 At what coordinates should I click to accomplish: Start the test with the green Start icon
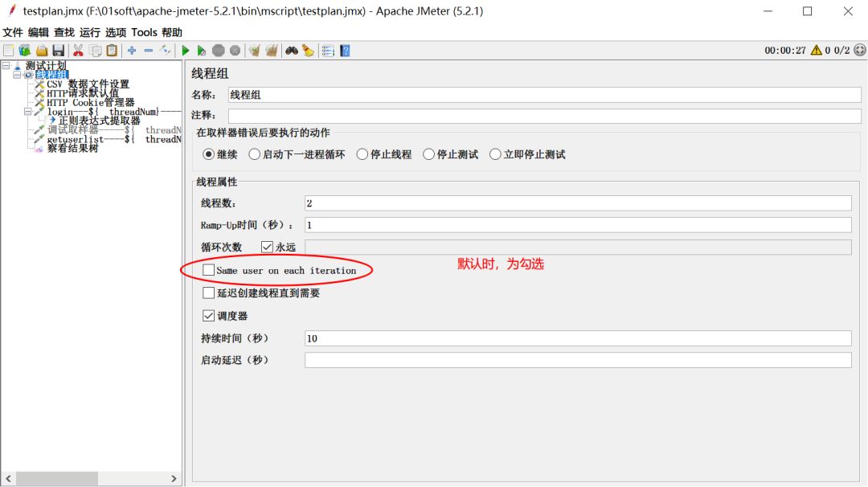185,50
